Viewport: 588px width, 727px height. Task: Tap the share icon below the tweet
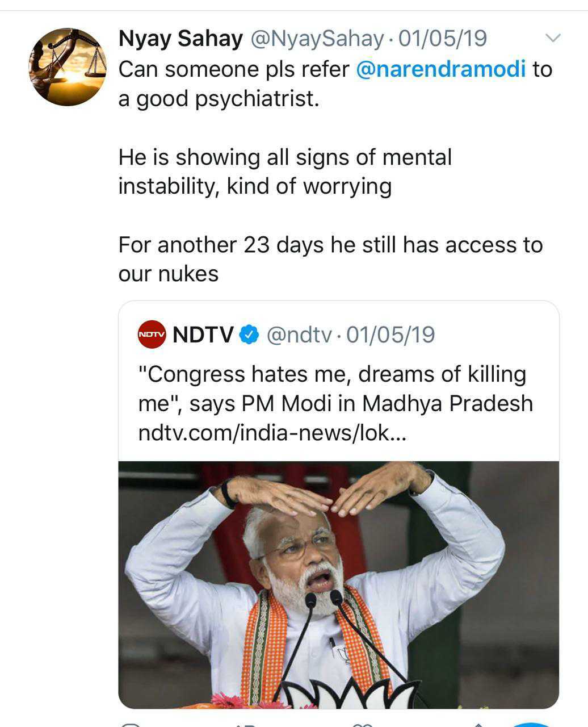pos(478,725)
